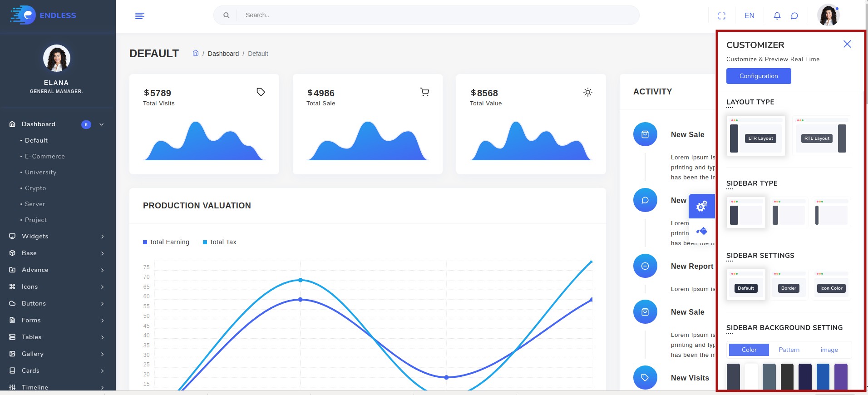Viewport: 868px width, 395px height.
Task: Click the Configuration button
Action: [x=759, y=76]
